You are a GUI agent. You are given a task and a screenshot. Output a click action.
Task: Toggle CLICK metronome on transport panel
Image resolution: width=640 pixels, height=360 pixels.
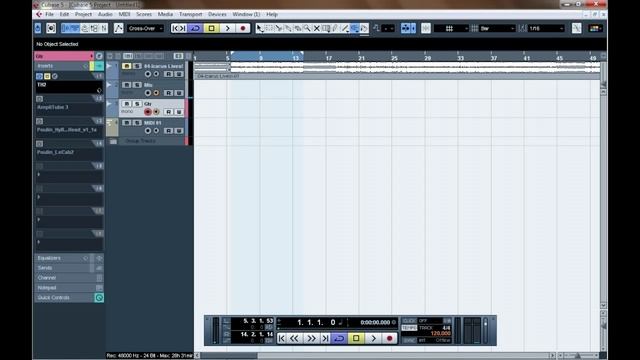409,321
